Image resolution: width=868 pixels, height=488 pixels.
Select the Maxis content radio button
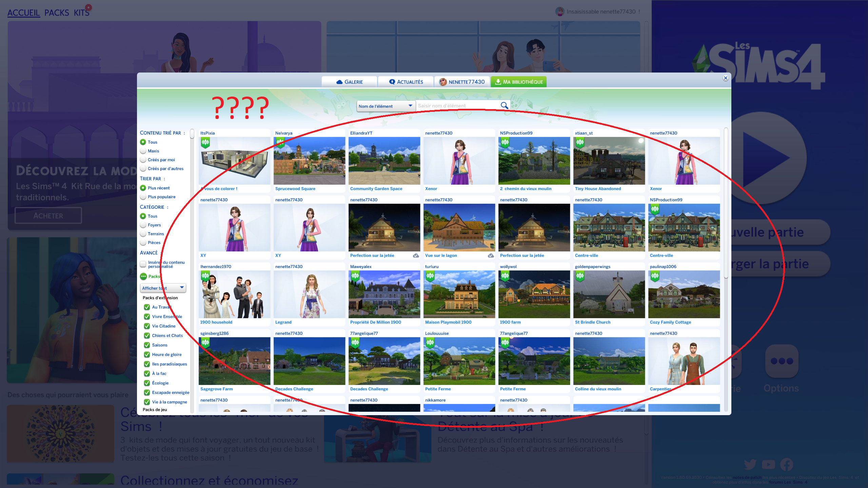(143, 151)
